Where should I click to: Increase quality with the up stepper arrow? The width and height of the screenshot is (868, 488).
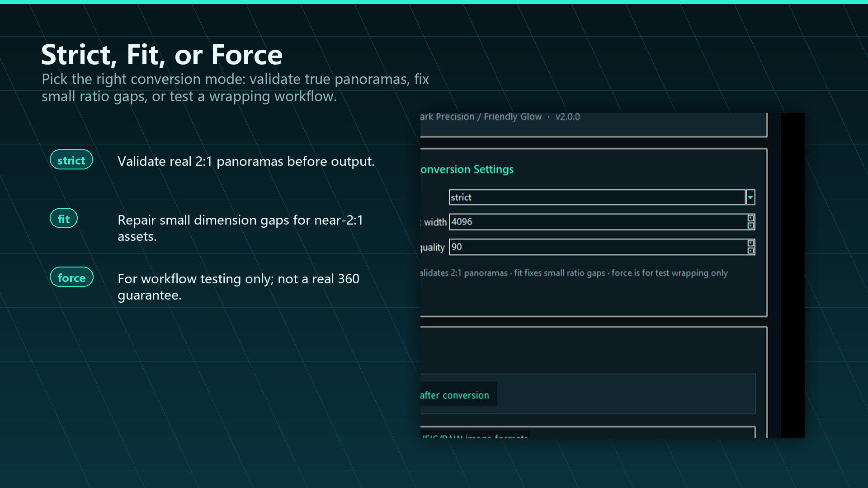[750, 244]
